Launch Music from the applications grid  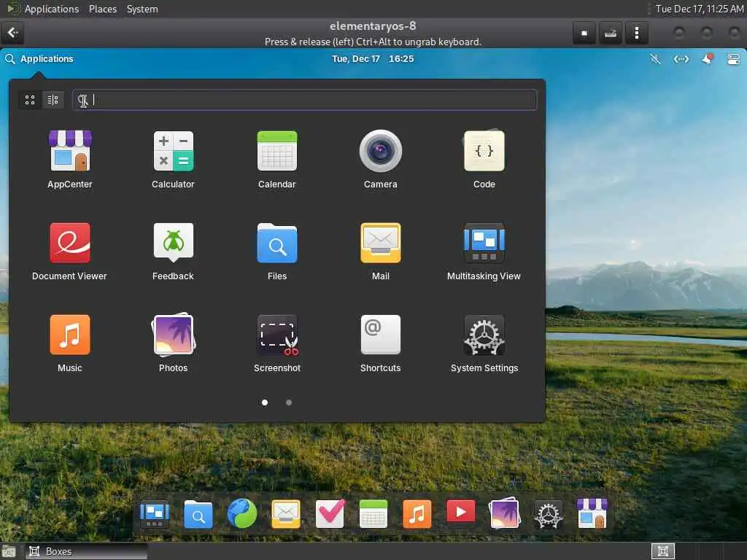pyautogui.click(x=70, y=343)
